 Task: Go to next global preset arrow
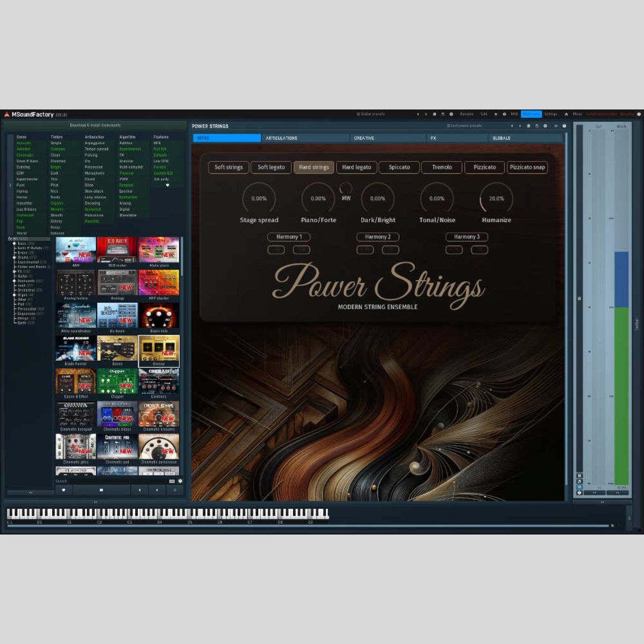point(426,114)
